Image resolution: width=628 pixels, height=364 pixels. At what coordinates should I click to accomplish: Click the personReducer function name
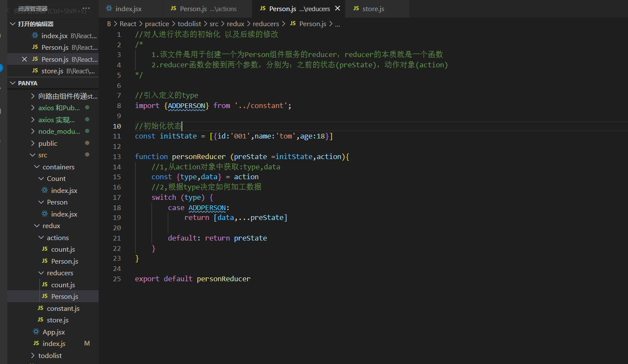pos(199,157)
